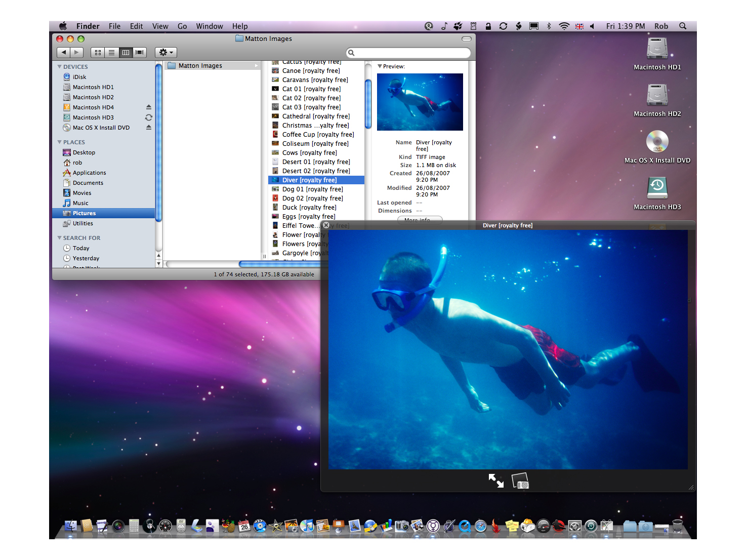The height and width of the screenshot is (560, 746).
Task: Click the Wi-Fi menu bar icon
Action: pyautogui.click(x=564, y=26)
